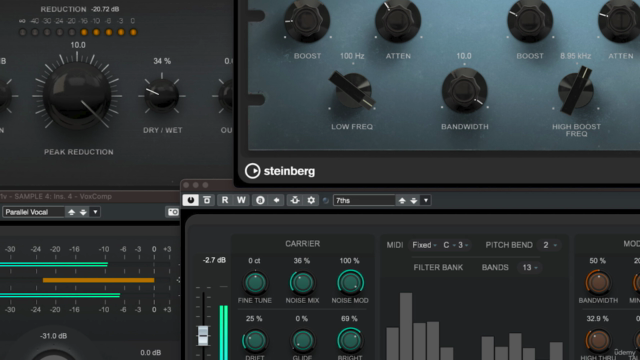640x360 pixels.
Task: Click the -2.7 dB output value
Action: tap(214, 260)
